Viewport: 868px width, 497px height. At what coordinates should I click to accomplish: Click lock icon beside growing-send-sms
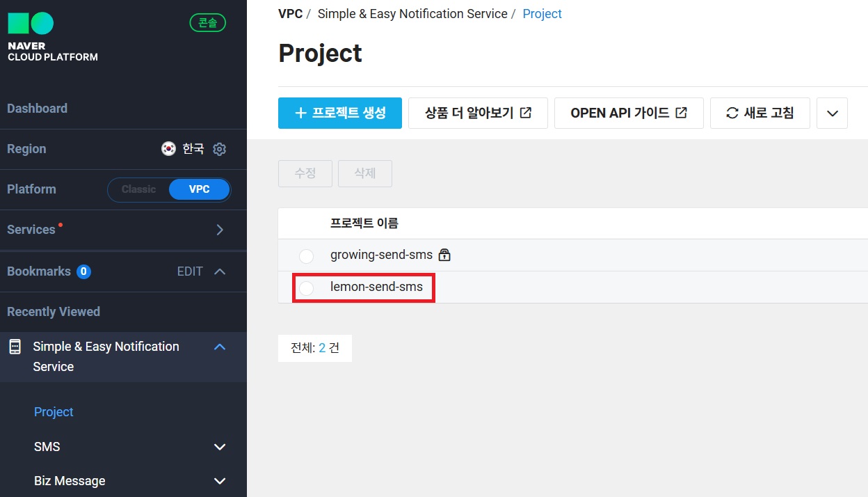coord(444,255)
